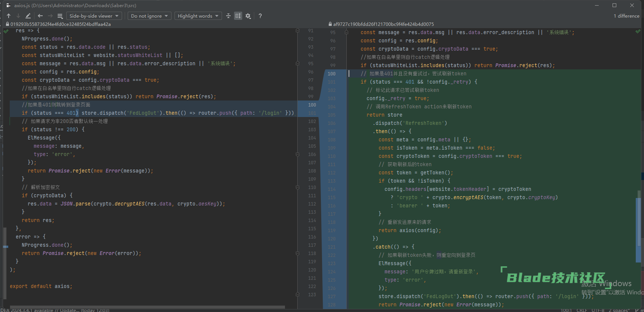Click the '1 difference' counter label
This screenshot has height=312, width=644.
click(x=626, y=16)
